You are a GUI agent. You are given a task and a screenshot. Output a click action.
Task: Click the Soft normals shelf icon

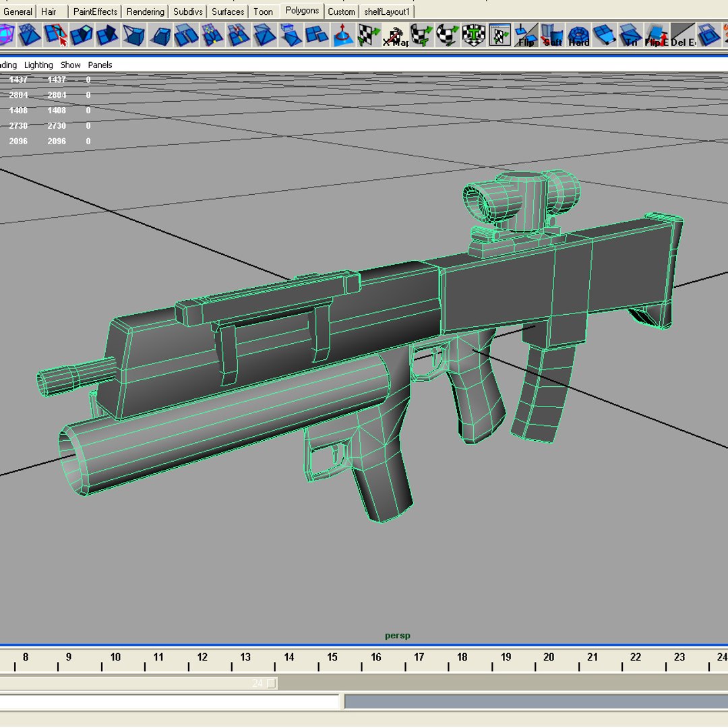551,35
